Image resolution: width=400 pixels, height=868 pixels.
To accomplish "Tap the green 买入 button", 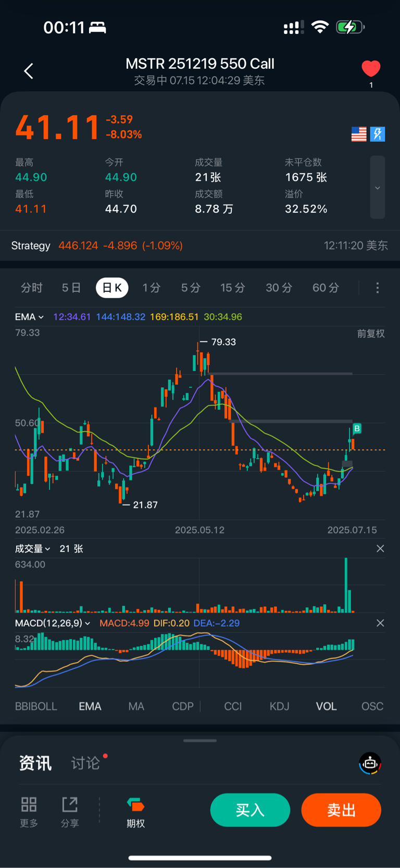I will click(250, 810).
